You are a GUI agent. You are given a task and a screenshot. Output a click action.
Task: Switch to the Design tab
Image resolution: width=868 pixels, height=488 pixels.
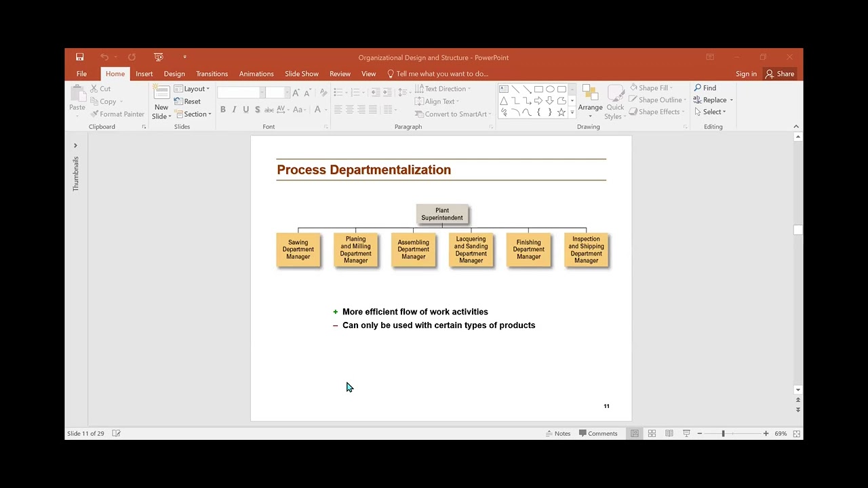pos(174,74)
